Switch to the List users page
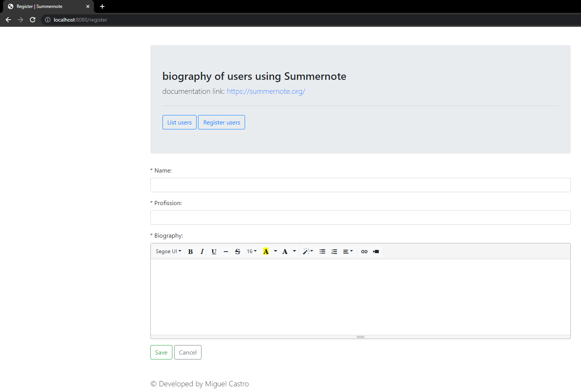This screenshot has width=581, height=392. coord(179,122)
